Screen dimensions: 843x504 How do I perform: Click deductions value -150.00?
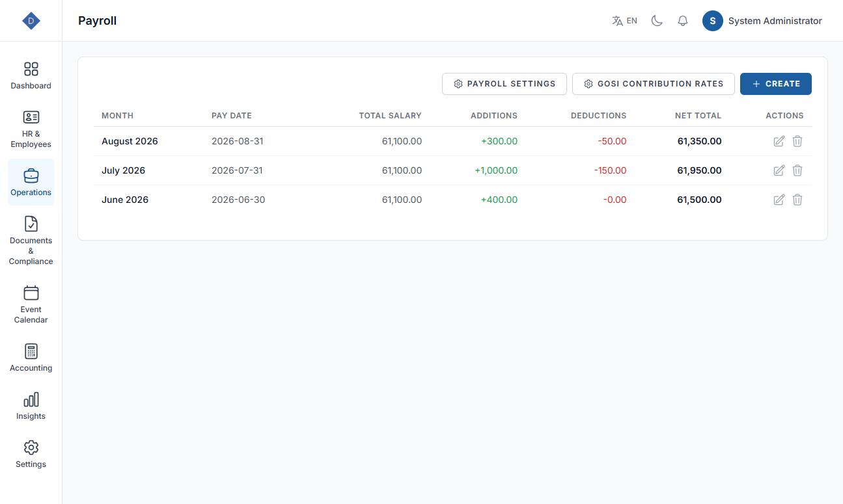611,170
